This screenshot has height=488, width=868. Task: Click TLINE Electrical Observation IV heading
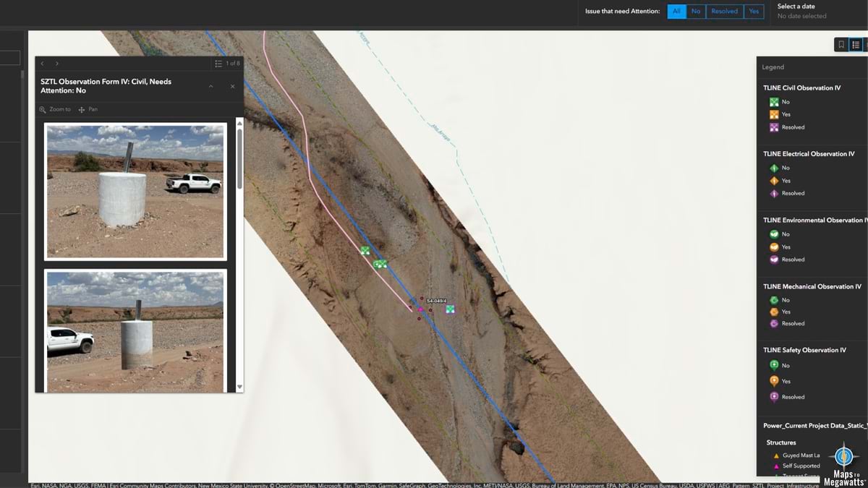[x=809, y=154]
